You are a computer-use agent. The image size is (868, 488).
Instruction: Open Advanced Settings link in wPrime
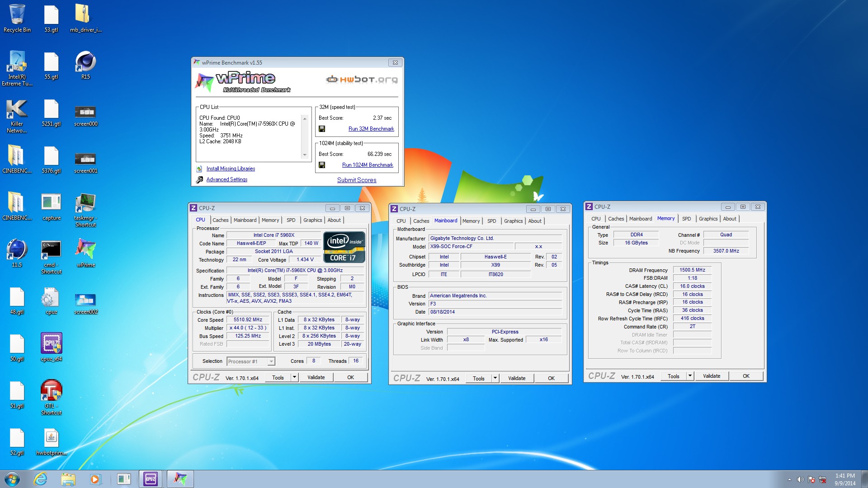pyautogui.click(x=227, y=179)
